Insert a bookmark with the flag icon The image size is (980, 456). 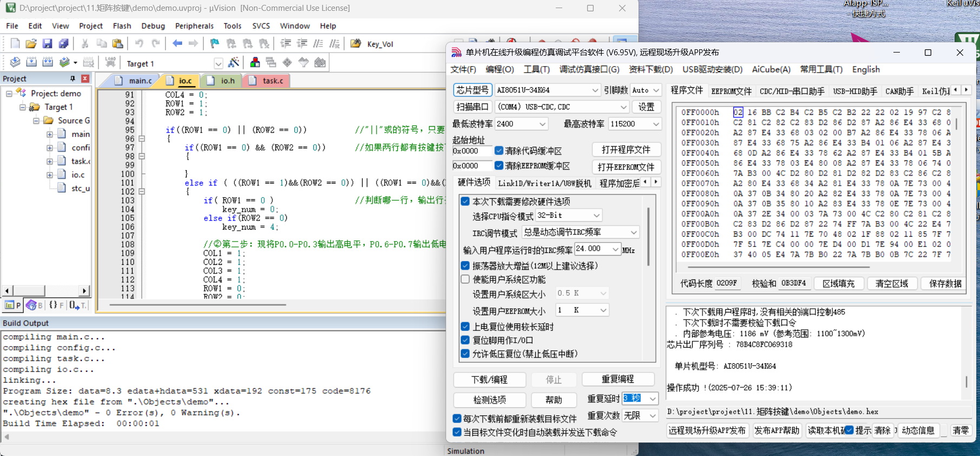click(215, 43)
